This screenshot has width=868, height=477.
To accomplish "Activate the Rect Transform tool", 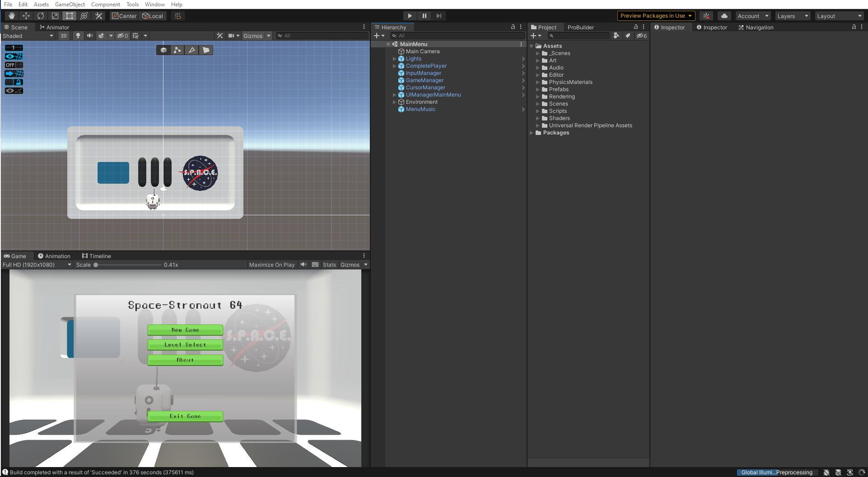I will pyautogui.click(x=69, y=16).
